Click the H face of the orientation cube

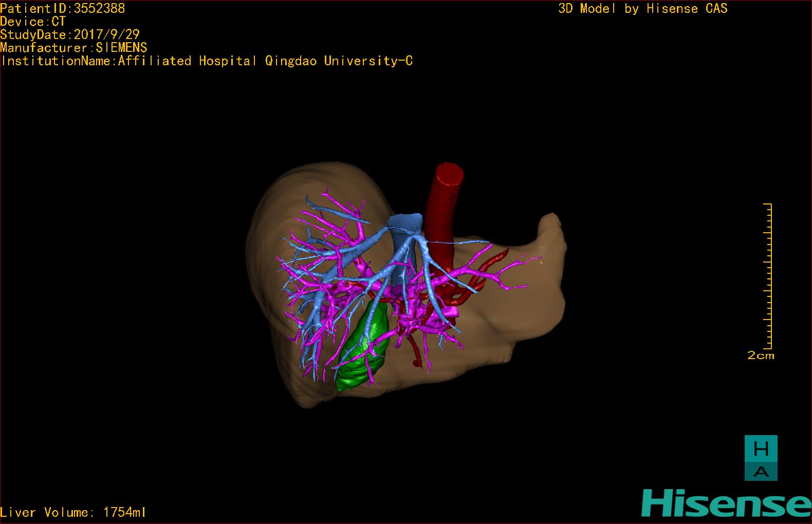tap(761, 449)
